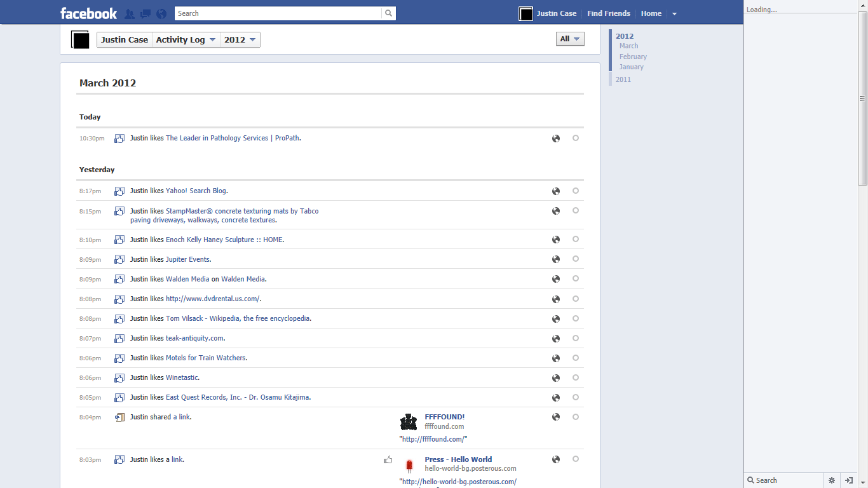The image size is (868, 488).
Task: Open the Activity Log dropdown
Action: click(186, 40)
